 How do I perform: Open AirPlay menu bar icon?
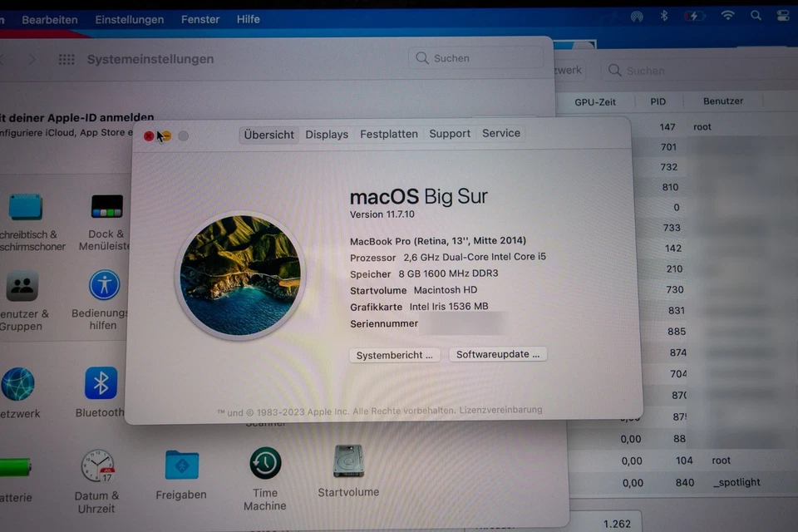[637, 17]
